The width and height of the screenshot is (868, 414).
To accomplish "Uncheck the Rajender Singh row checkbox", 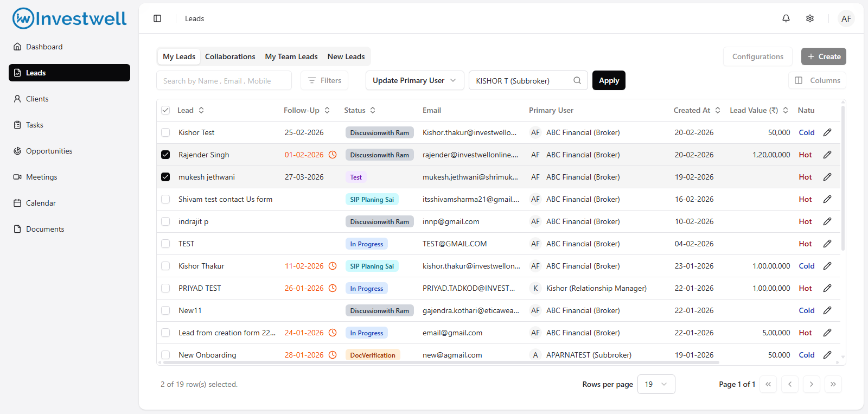I will 165,155.
